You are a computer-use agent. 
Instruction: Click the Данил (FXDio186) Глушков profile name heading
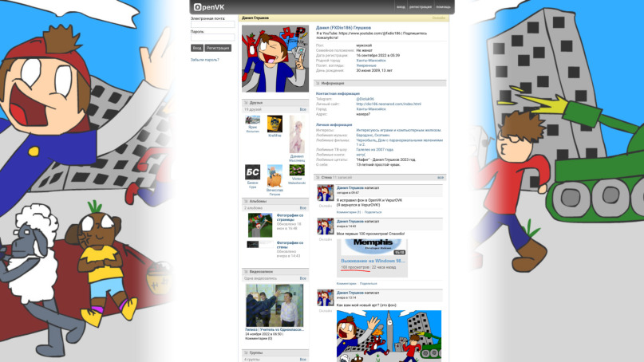pyautogui.click(x=343, y=28)
